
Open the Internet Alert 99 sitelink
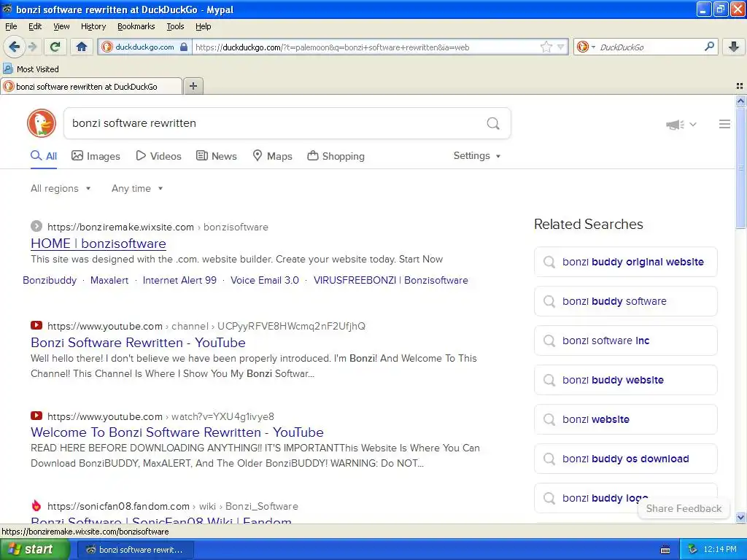pyautogui.click(x=179, y=281)
